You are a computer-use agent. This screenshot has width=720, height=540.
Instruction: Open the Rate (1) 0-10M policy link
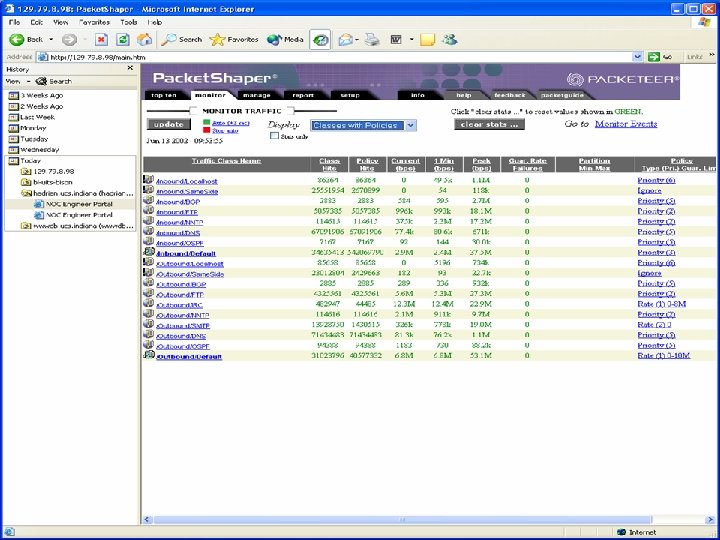tap(664, 355)
